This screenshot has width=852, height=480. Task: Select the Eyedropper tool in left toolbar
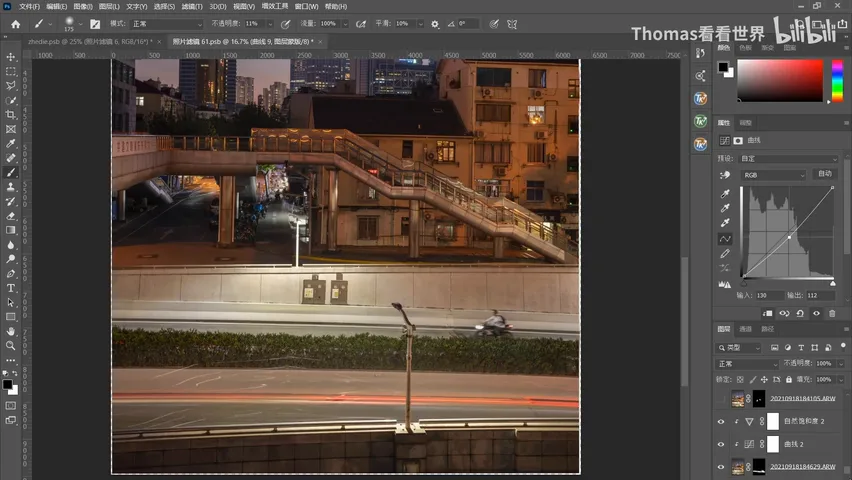(x=10, y=144)
